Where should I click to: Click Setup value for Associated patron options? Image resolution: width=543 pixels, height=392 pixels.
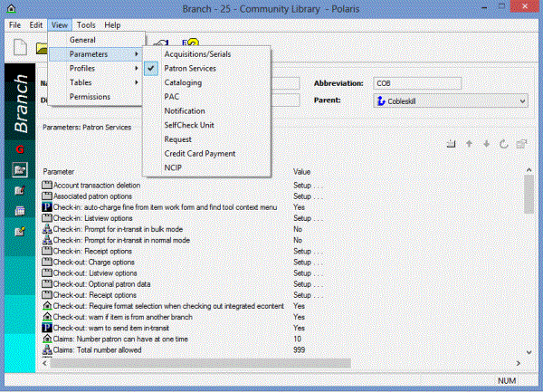tap(307, 196)
